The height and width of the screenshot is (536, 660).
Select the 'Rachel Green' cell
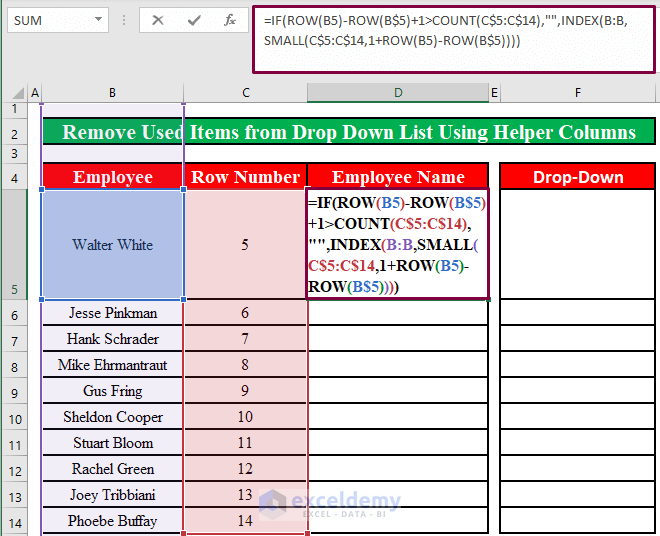(x=112, y=469)
